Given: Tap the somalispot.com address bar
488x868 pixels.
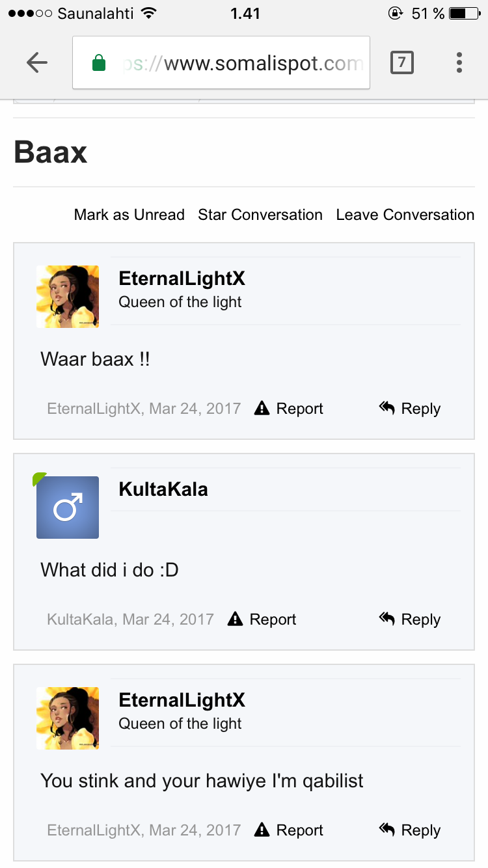Looking at the screenshot, I should coord(221,62).
